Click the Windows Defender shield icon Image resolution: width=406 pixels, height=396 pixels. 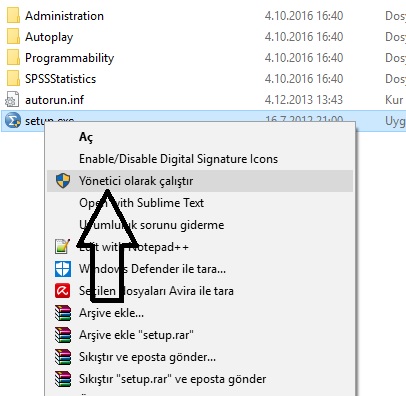point(63,269)
